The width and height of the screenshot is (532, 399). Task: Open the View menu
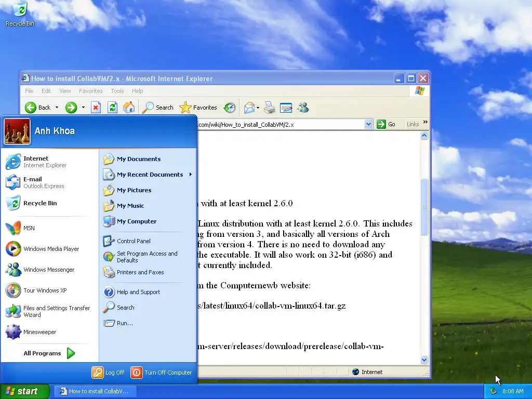65,91
